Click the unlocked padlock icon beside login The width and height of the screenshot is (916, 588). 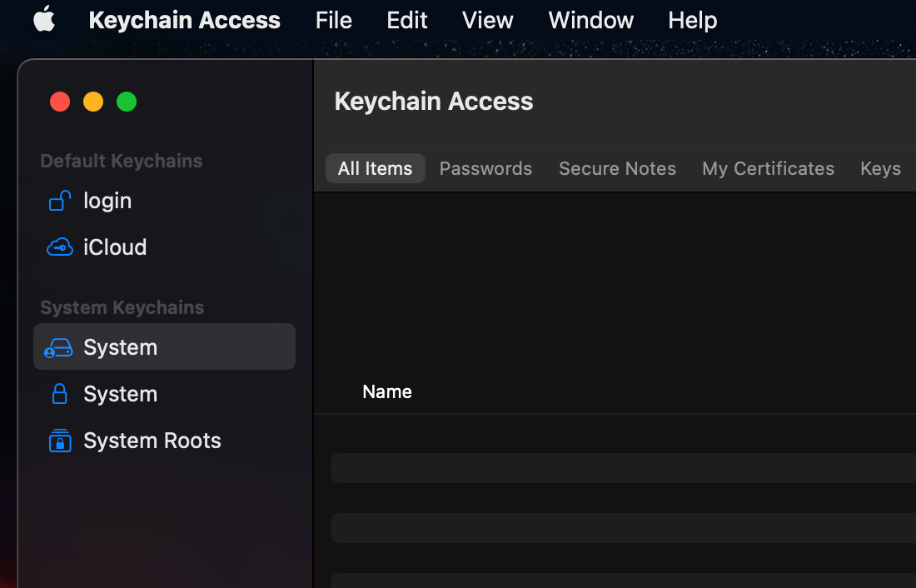[x=59, y=201]
